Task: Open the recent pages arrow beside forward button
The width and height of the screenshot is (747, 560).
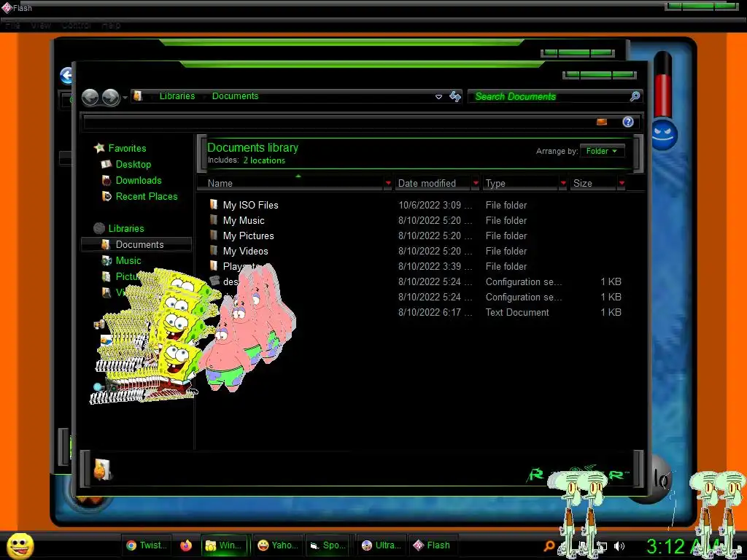Action: click(125, 98)
